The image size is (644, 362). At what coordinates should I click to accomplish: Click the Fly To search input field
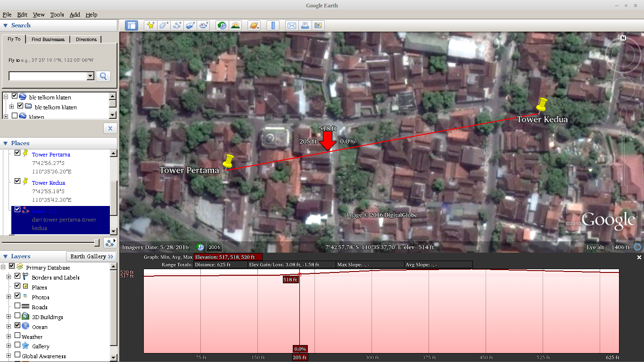pos(48,76)
